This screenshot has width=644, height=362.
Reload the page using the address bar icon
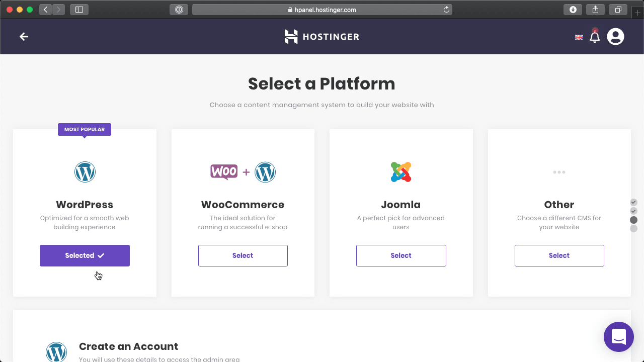pyautogui.click(x=446, y=10)
